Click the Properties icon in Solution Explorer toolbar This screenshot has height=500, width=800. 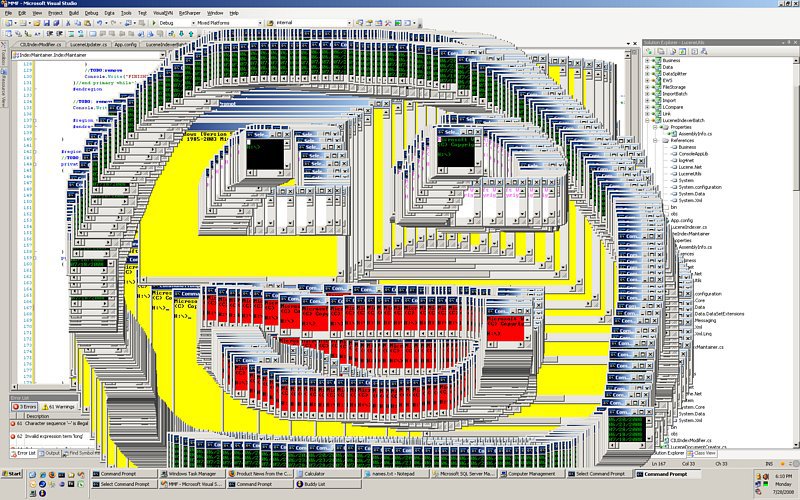tap(649, 52)
